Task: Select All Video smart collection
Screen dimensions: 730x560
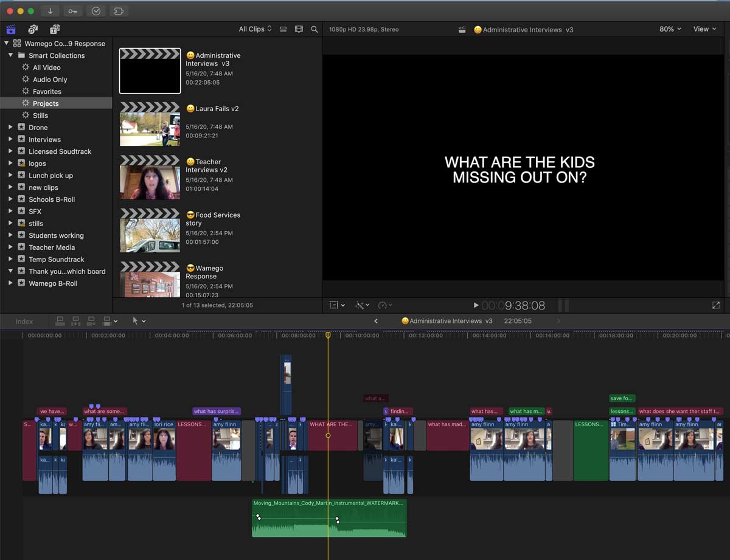Action: [x=46, y=67]
